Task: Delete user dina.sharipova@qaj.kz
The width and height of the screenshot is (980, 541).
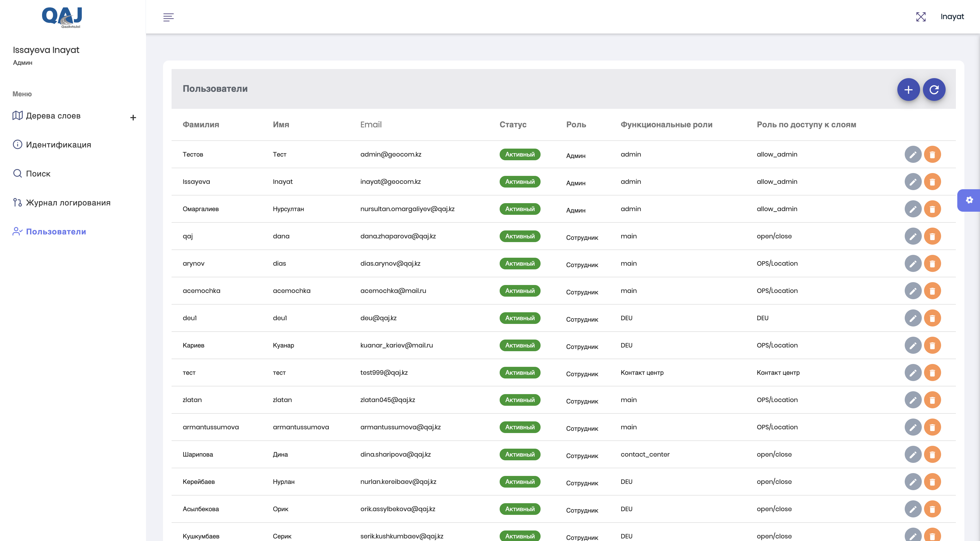Action: click(932, 454)
